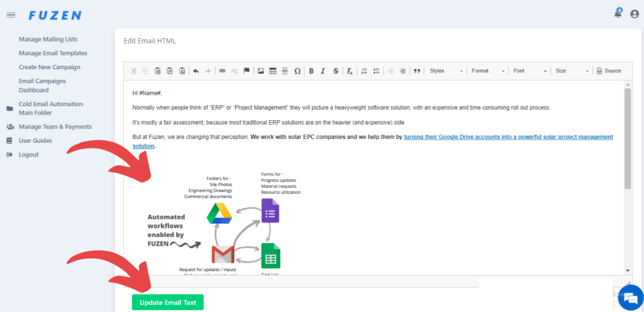The height and width of the screenshot is (312, 644).
Task: Click Paste from Word icon
Action: [182, 71]
